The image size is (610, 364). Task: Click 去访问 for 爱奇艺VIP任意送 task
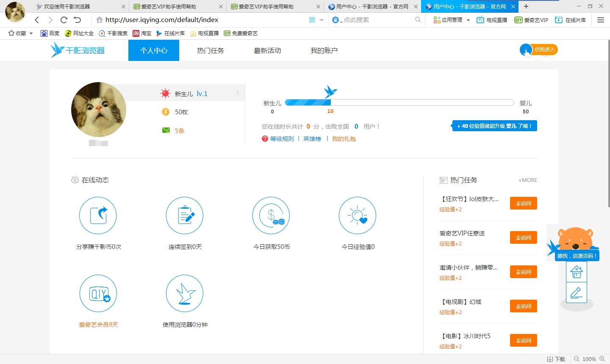(x=524, y=237)
